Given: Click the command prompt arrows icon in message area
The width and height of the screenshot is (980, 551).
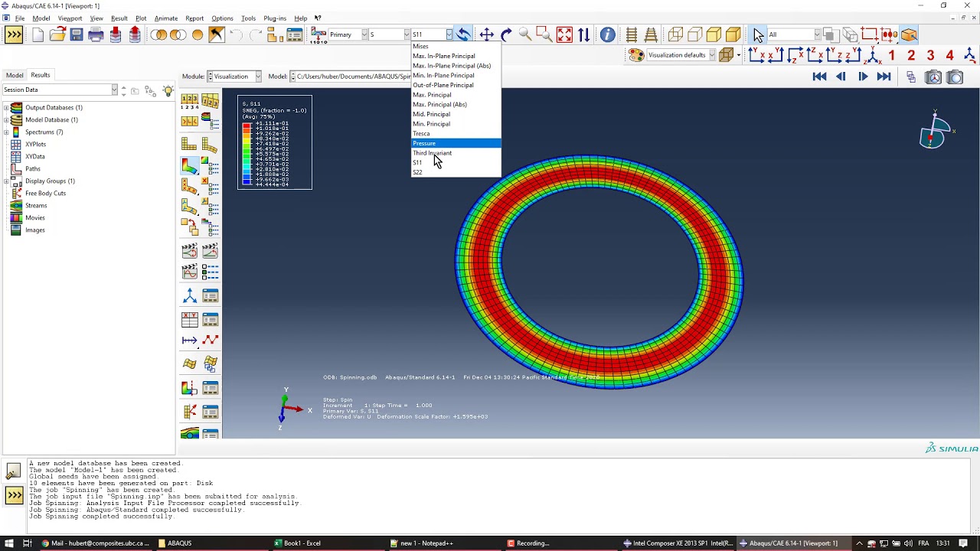Looking at the screenshot, I should [14, 495].
